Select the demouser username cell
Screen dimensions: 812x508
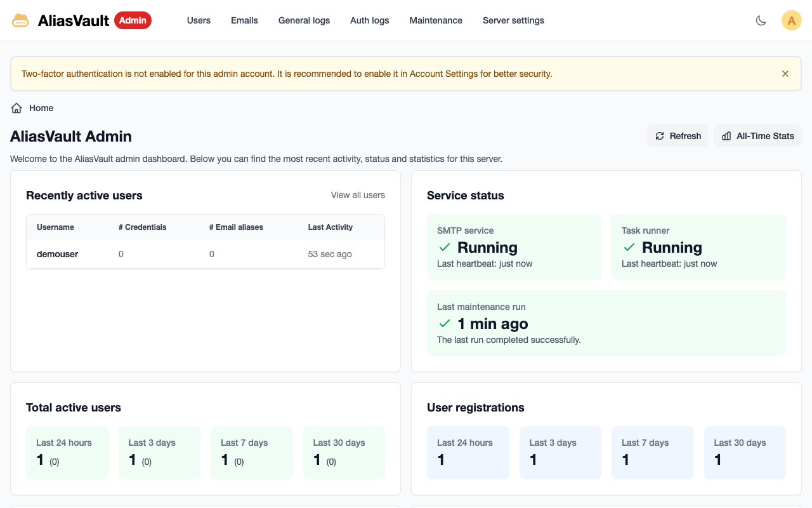[x=57, y=254]
